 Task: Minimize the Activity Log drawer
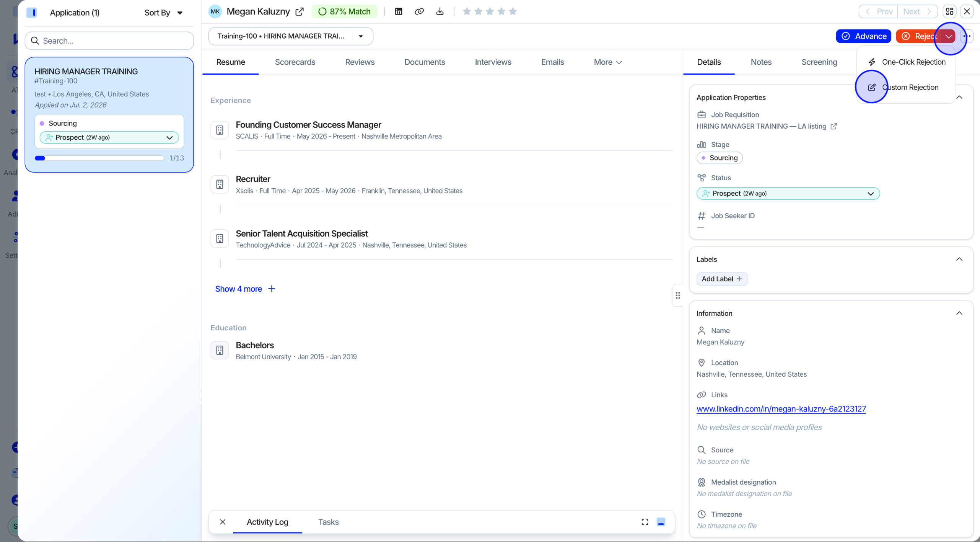[661, 522]
